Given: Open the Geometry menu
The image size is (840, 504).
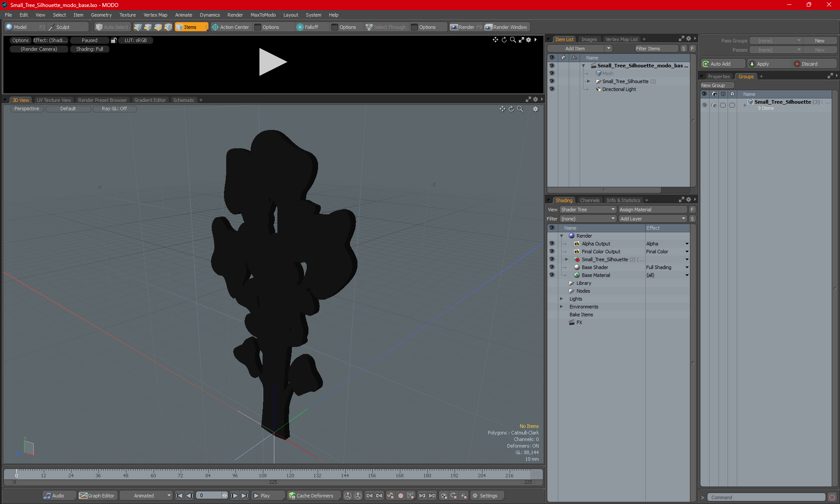Looking at the screenshot, I should (x=101, y=15).
